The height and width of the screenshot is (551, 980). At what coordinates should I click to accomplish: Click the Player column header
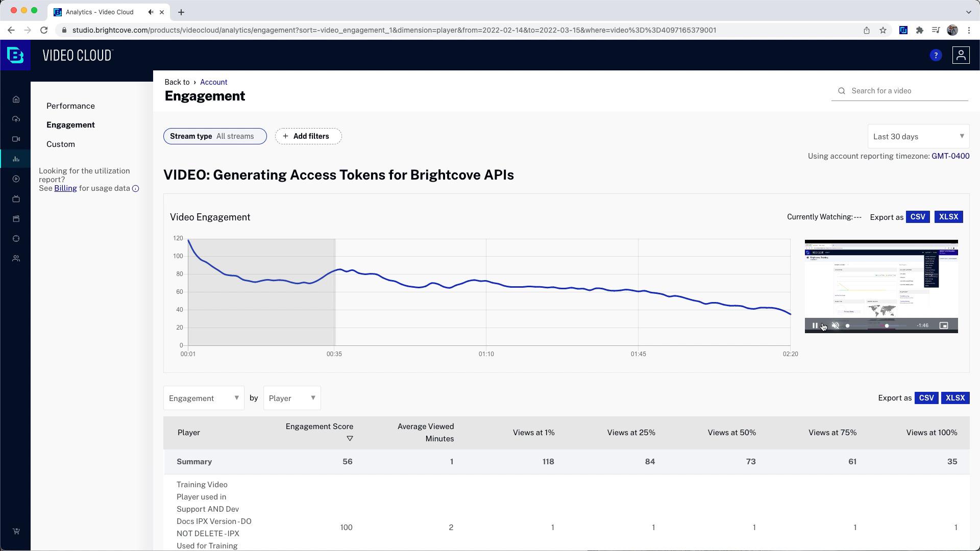pyautogui.click(x=189, y=433)
